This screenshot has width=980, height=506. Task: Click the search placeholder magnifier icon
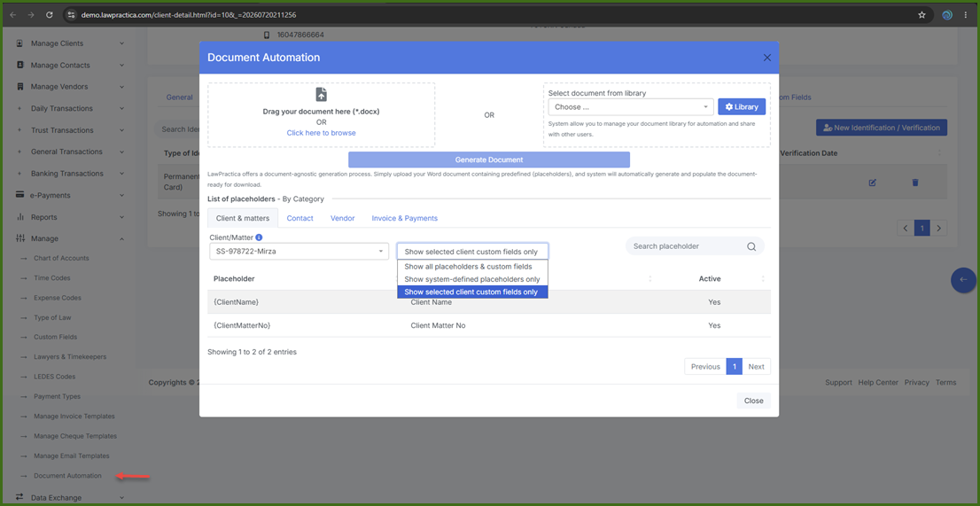[x=751, y=246]
